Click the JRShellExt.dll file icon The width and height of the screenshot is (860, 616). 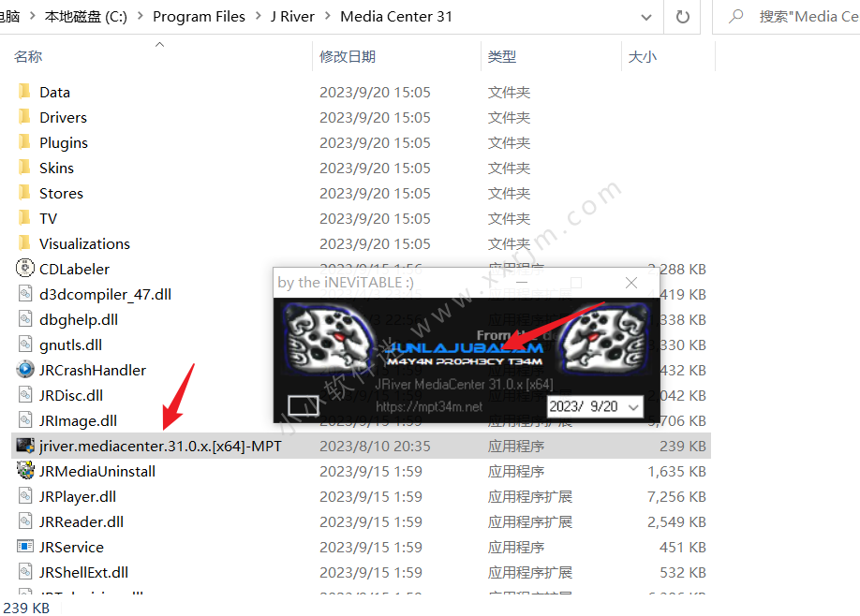point(25,572)
